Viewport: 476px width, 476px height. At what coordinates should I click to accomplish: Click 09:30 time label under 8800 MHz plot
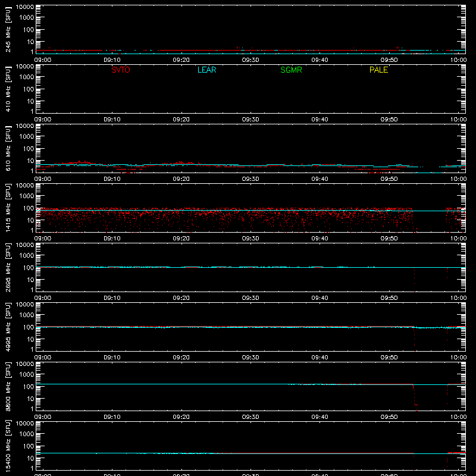coord(250,417)
